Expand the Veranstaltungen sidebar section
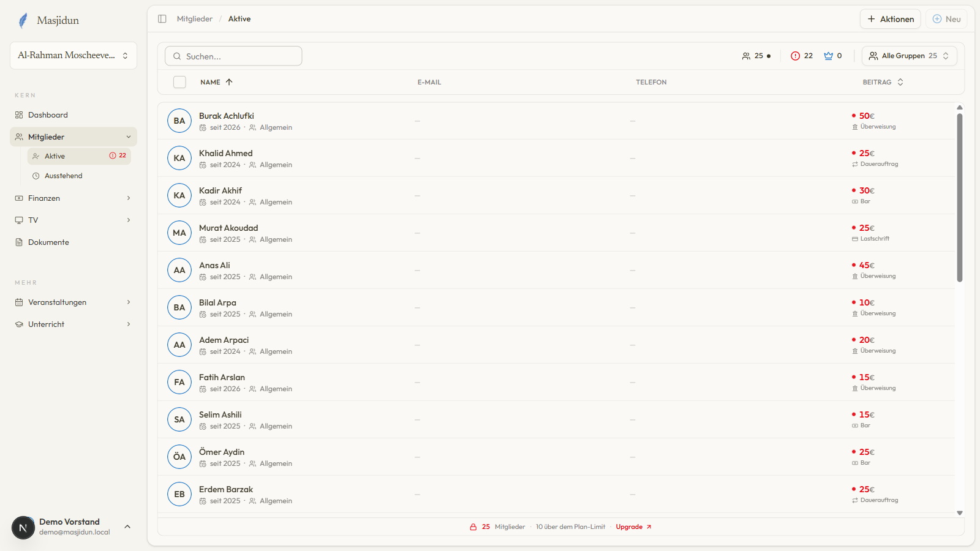980x551 pixels. click(x=73, y=302)
